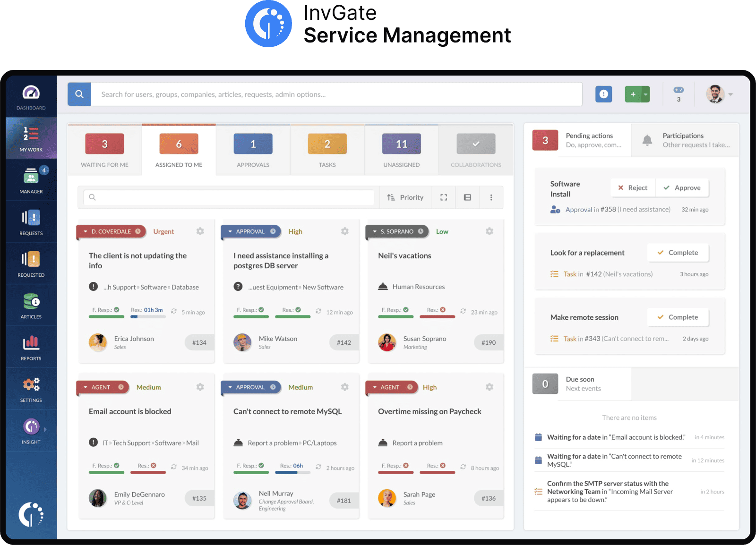Complete the Make remote session task
Screen dimensions: 756x545
[x=678, y=317]
